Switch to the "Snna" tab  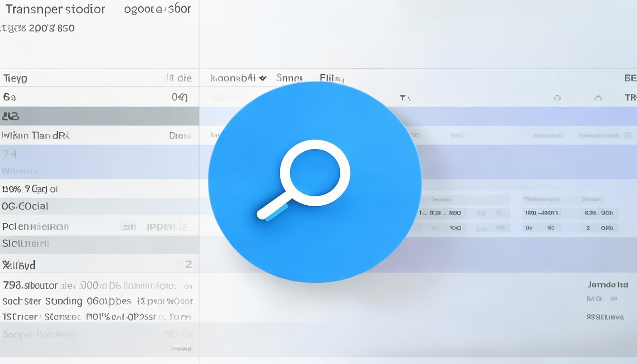[289, 78]
